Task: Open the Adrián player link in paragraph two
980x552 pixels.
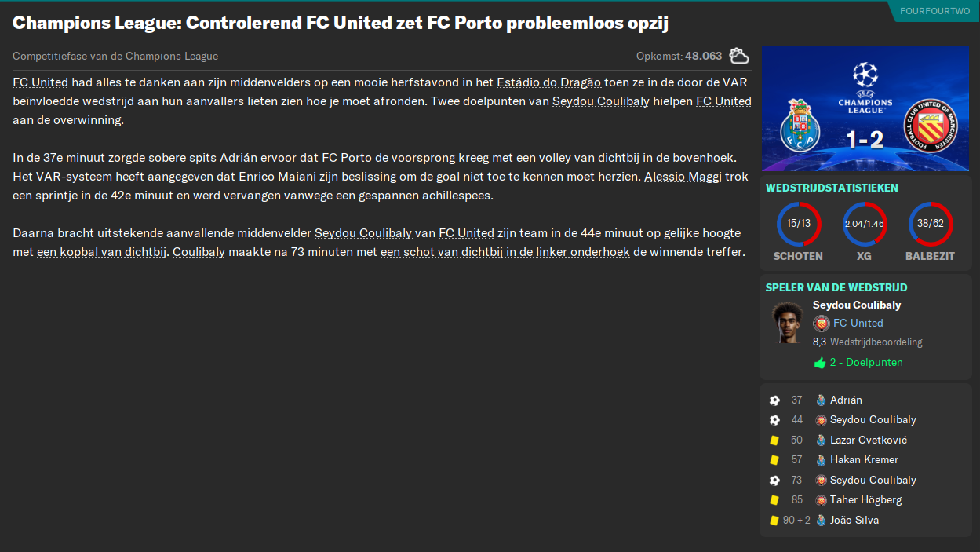Action: (239, 156)
